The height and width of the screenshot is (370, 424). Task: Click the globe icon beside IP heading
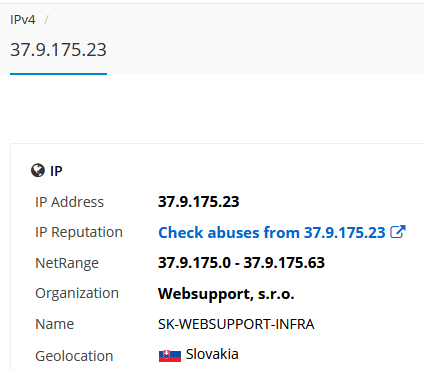pos(38,170)
